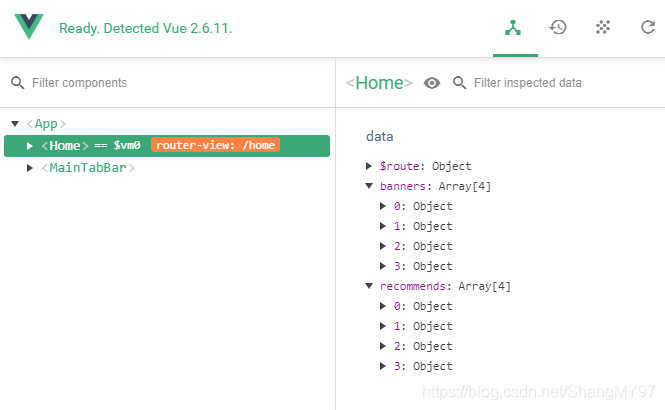Click the eye icon to inspect DOM
The image size is (665, 410).
[432, 83]
